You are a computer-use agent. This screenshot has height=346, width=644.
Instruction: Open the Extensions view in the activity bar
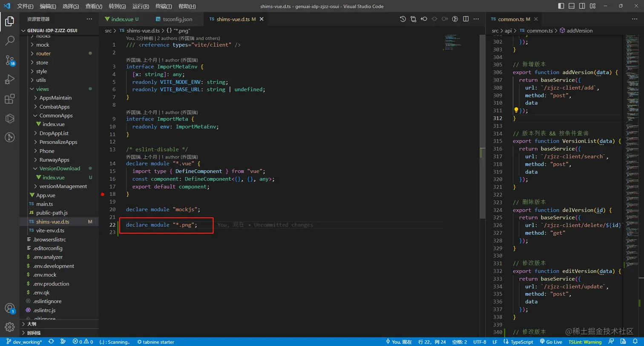(9, 99)
